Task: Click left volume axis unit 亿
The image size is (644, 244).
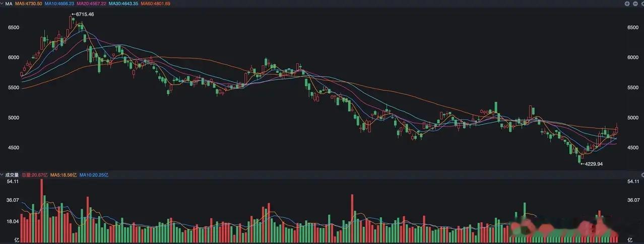Action: 16,240
